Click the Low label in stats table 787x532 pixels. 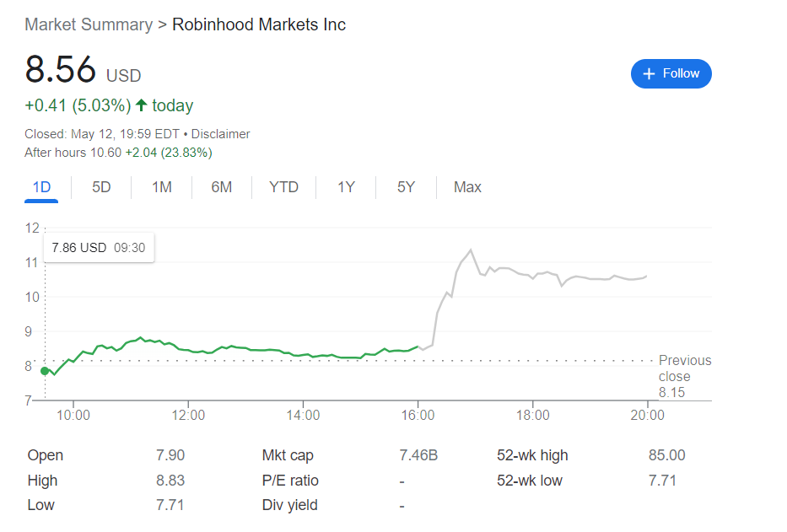coord(40,505)
